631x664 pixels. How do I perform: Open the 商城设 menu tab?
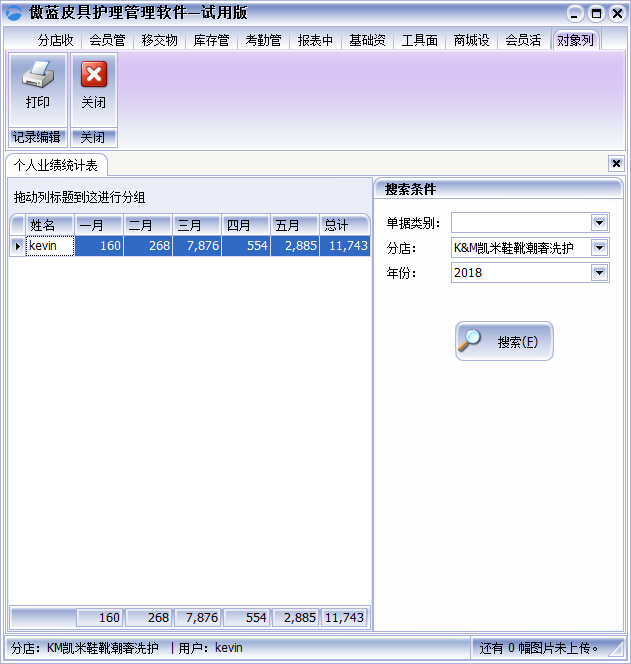pos(471,40)
